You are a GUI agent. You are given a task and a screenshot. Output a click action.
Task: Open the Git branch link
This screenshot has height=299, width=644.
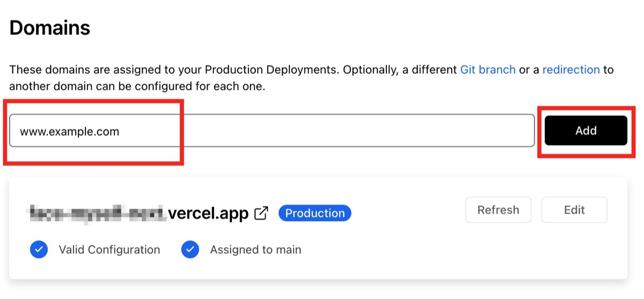(487, 70)
